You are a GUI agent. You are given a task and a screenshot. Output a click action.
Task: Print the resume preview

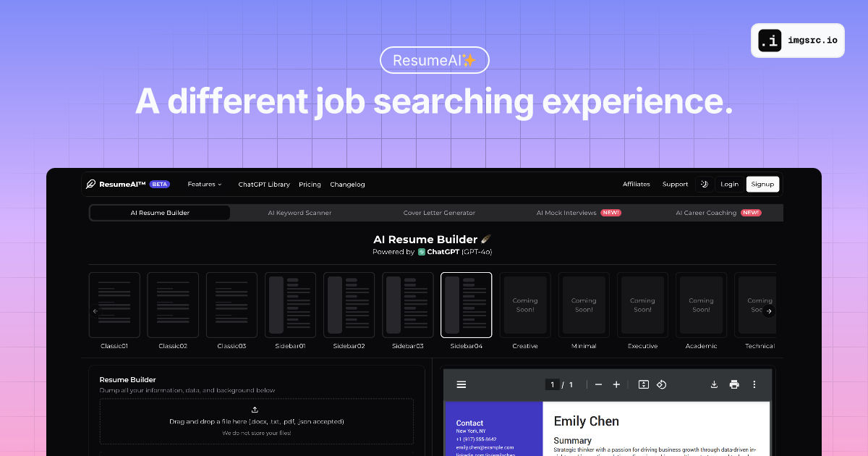[733, 384]
